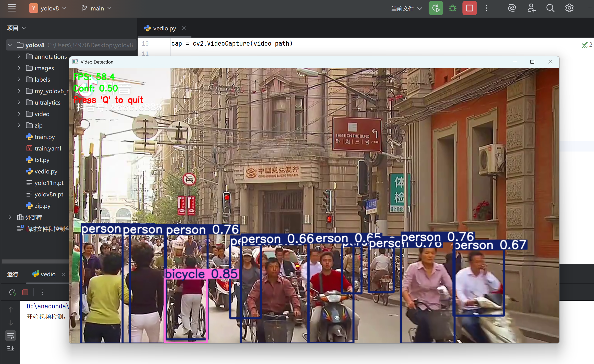Click the debug bug icon

453,8
